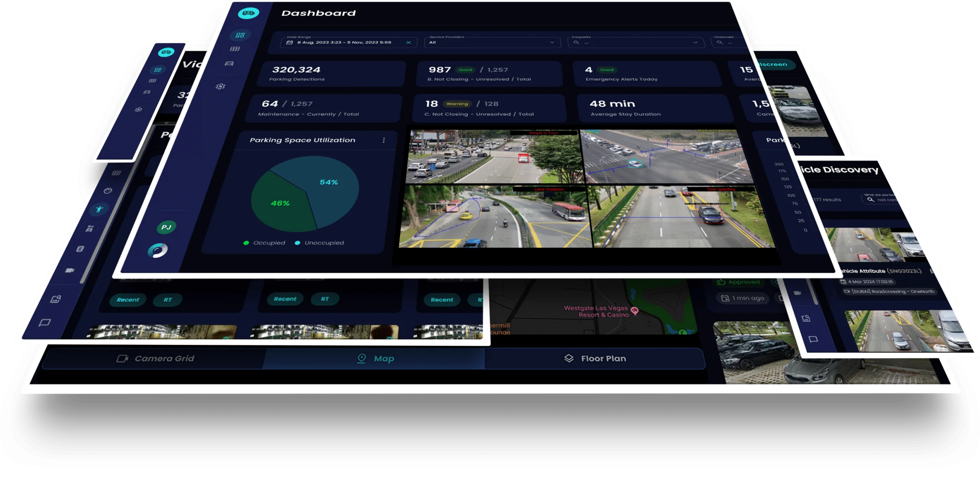This screenshot has width=980, height=484.
Task: Select dashboard tiles icon in the small left window
Action: [158, 70]
